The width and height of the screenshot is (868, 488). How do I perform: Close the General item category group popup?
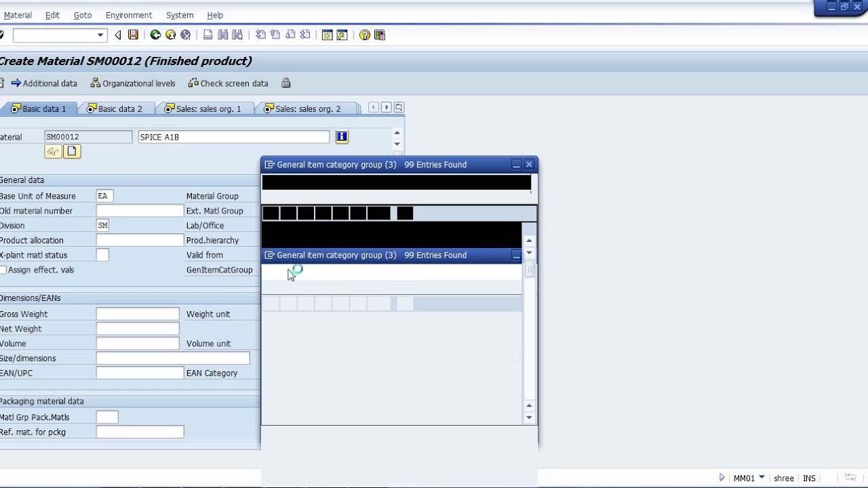click(529, 164)
